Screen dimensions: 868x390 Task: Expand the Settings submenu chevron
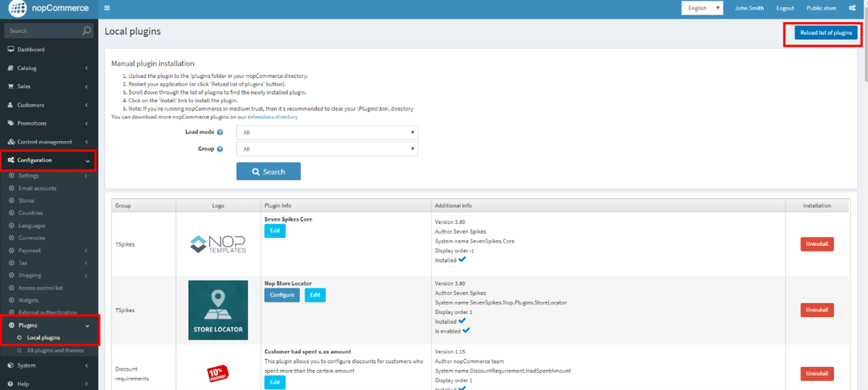coord(87,176)
